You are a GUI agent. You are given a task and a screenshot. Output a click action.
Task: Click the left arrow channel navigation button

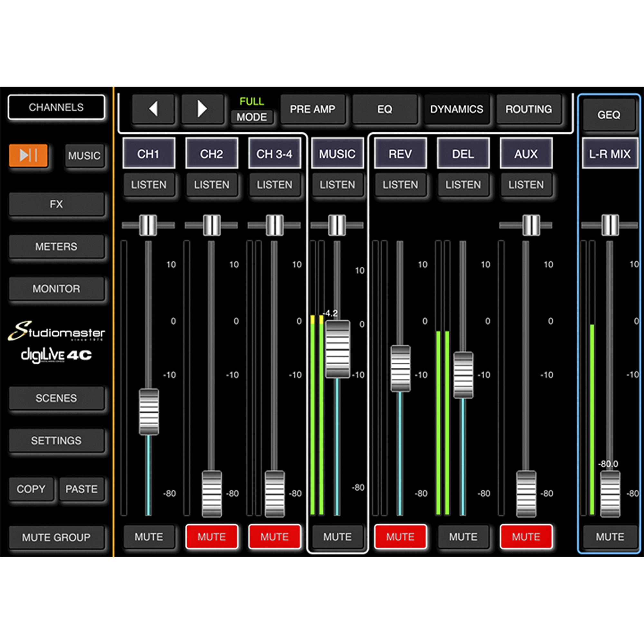[x=153, y=109]
